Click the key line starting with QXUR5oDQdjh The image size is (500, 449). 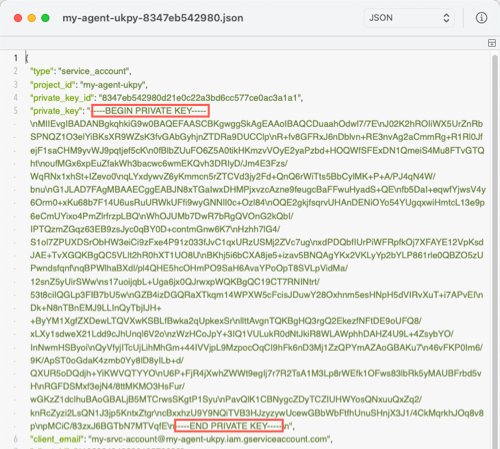click(x=256, y=373)
